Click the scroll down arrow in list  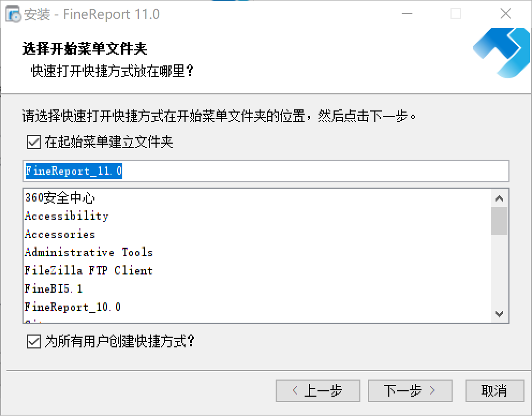coord(499,314)
